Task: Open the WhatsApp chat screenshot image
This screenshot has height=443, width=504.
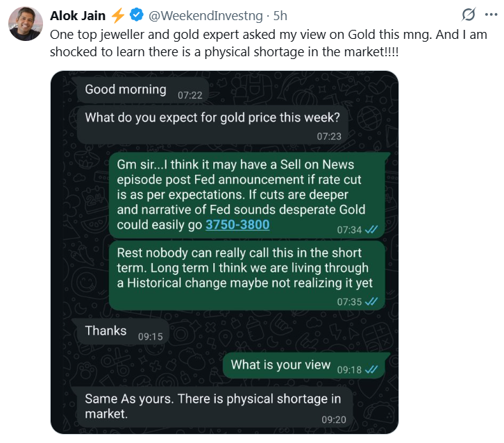Action: coord(224,252)
